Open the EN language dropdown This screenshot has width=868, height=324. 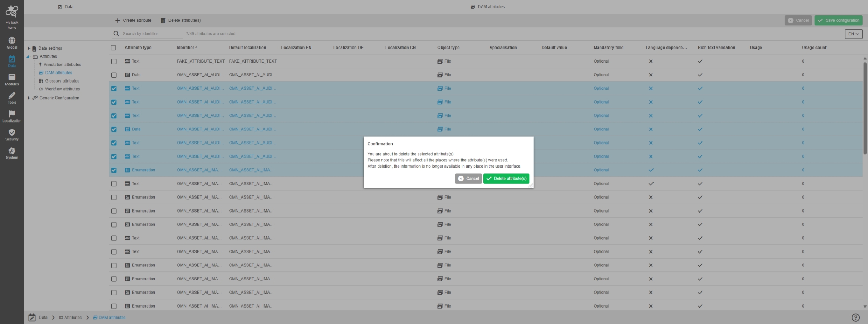click(853, 34)
